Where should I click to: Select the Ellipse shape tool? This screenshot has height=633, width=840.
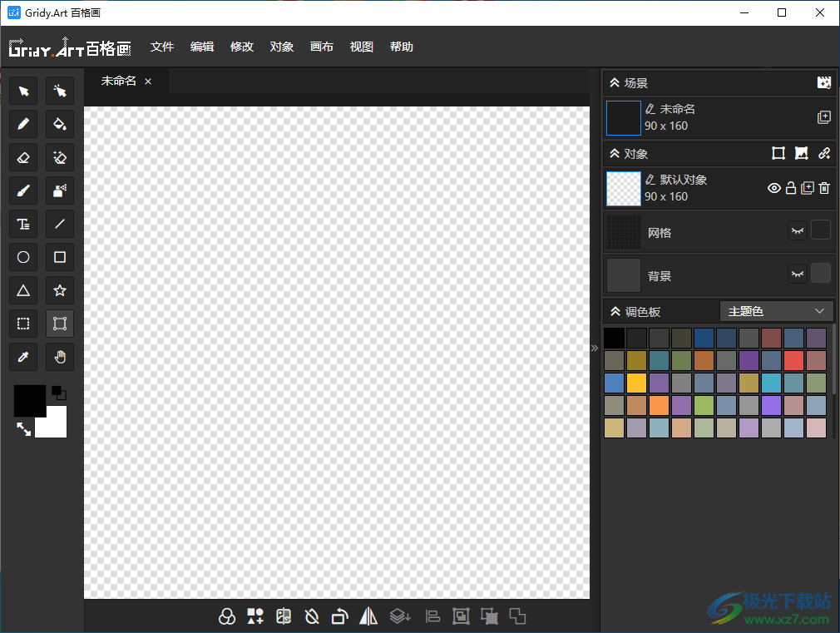point(23,257)
